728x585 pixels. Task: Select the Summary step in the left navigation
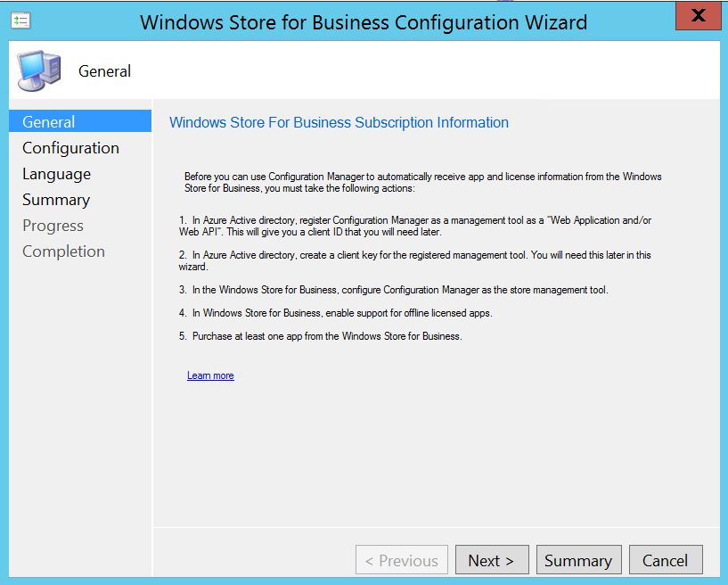55,200
